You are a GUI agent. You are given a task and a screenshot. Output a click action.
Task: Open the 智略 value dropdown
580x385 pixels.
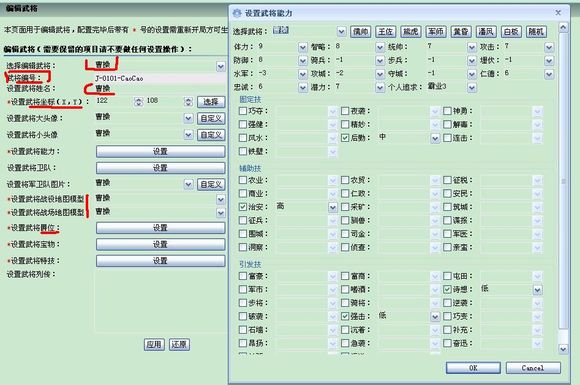380,47
